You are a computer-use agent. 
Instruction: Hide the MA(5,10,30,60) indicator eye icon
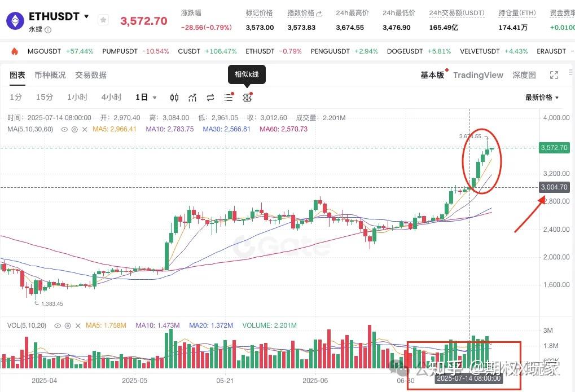(64, 129)
